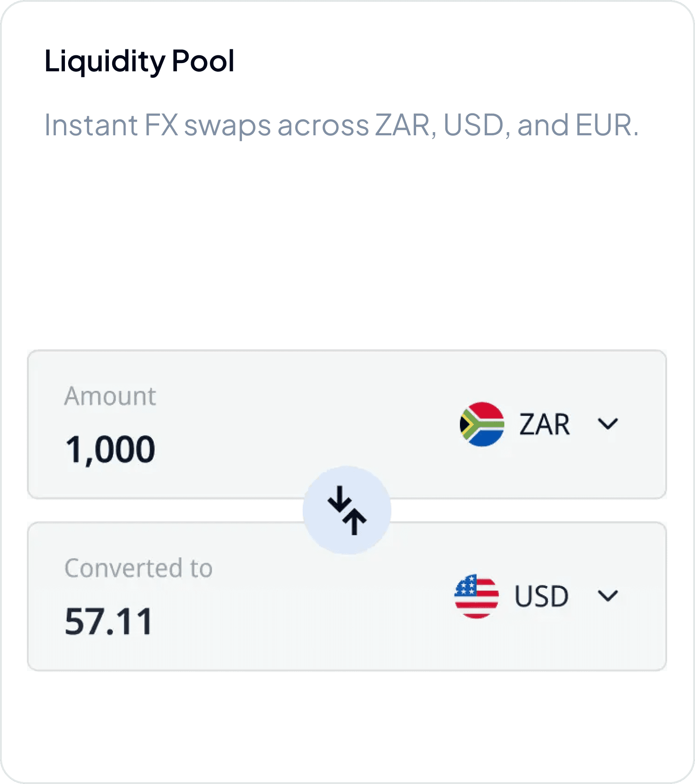The width and height of the screenshot is (695, 784).
Task: Open the source currency selector labeled ZAR
Action: (544, 424)
